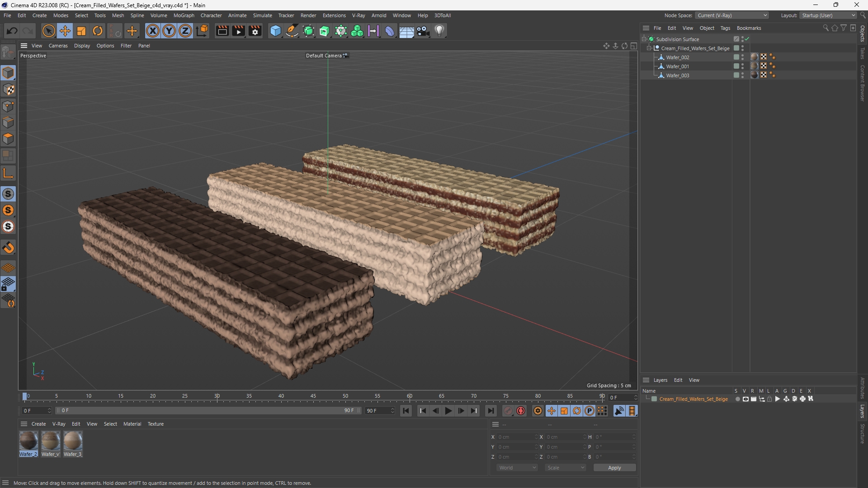The image size is (868, 488).
Task: Click X position input field
Action: [x=517, y=437]
